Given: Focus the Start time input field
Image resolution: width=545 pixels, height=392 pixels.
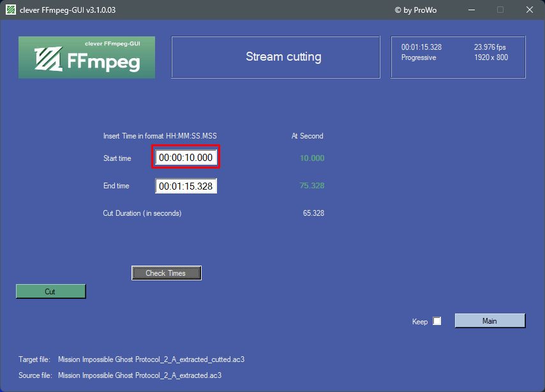Looking at the screenshot, I should 186,158.
